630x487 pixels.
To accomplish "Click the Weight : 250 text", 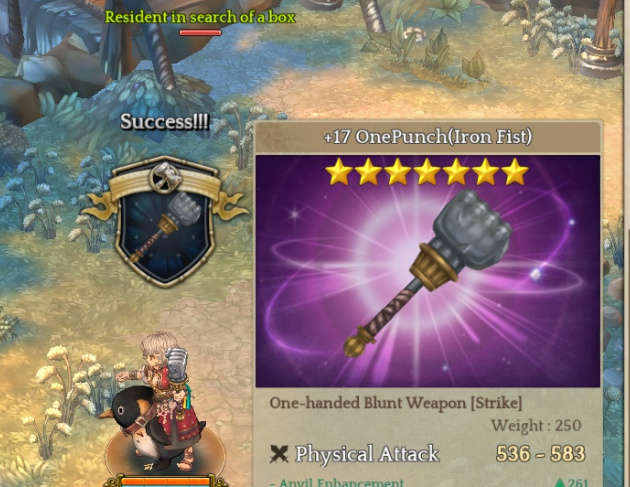I will pyautogui.click(x=536, y=425).
